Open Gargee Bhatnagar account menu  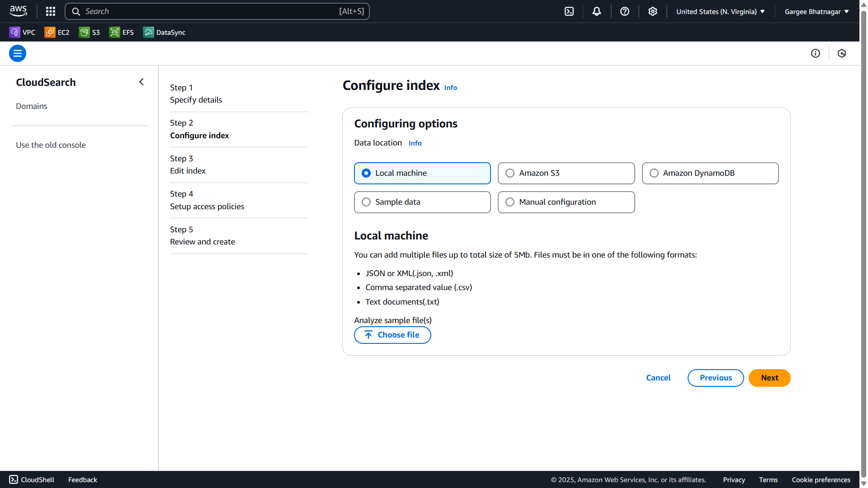(817, 11)
